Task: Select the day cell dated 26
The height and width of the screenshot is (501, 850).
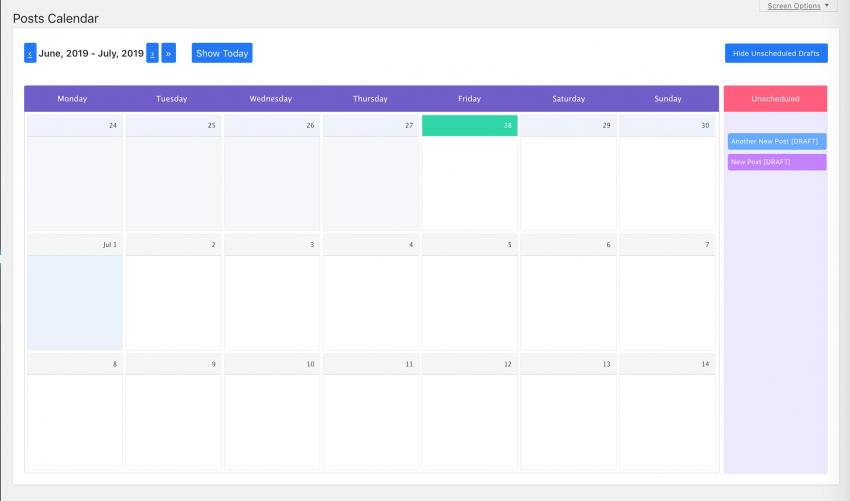Action: point(272,173)
